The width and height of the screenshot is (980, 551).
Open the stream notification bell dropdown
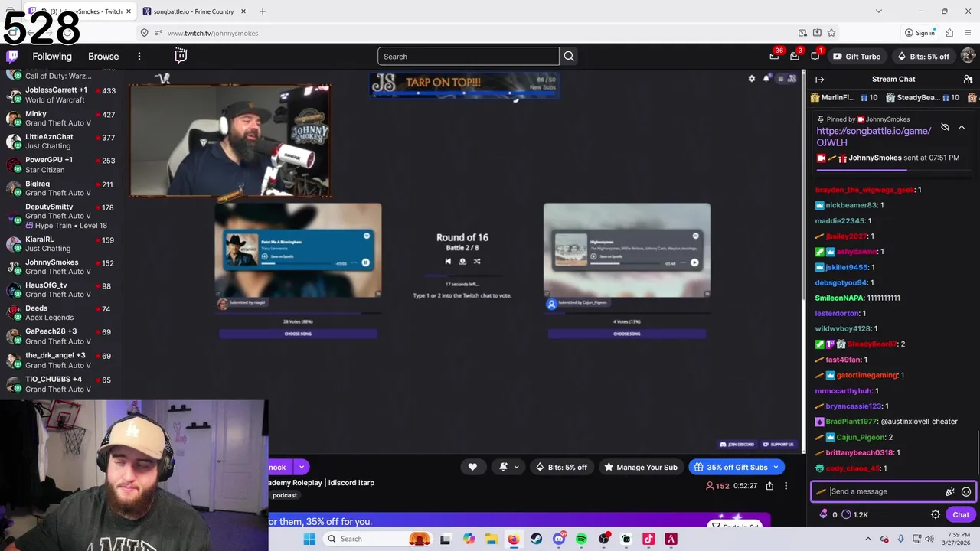coord(509,467)
